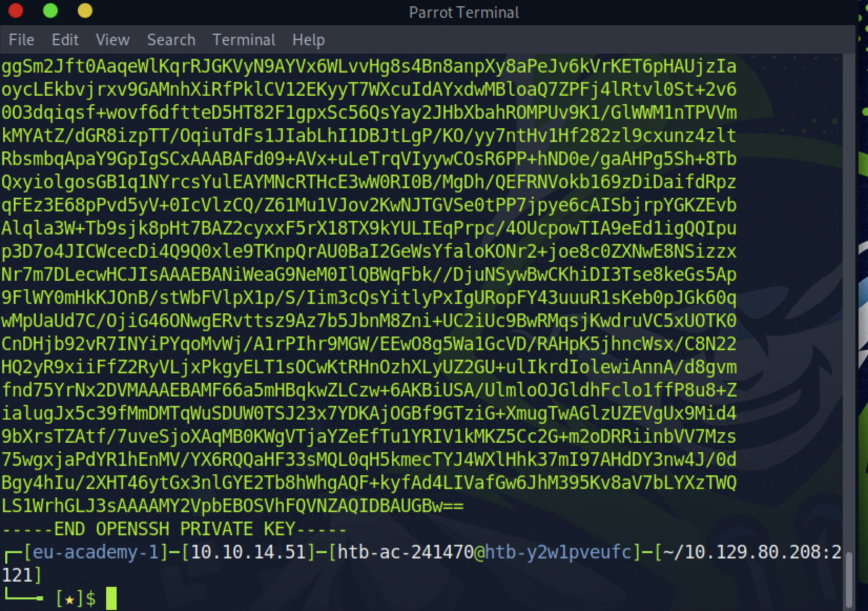The height and width of the screenshot is (611, 868).
Task: Click the line starting with ggSm2Jft0Aaqe
Action: (x=369, y=67)
